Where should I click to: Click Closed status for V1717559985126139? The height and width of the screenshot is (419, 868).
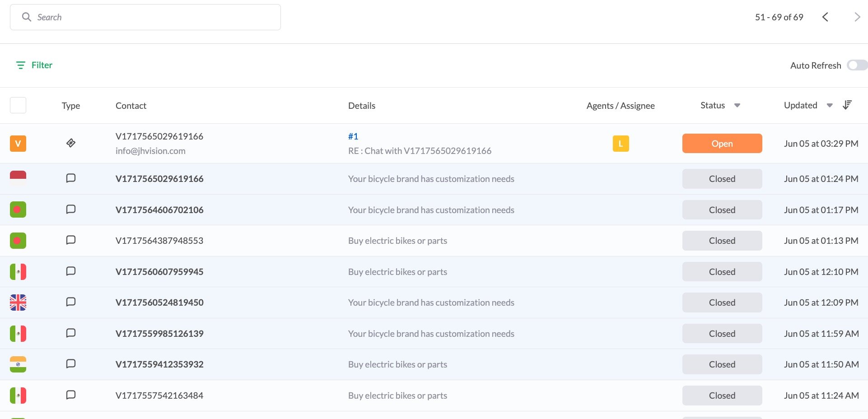pyautogui.click(x=722, y=334)
